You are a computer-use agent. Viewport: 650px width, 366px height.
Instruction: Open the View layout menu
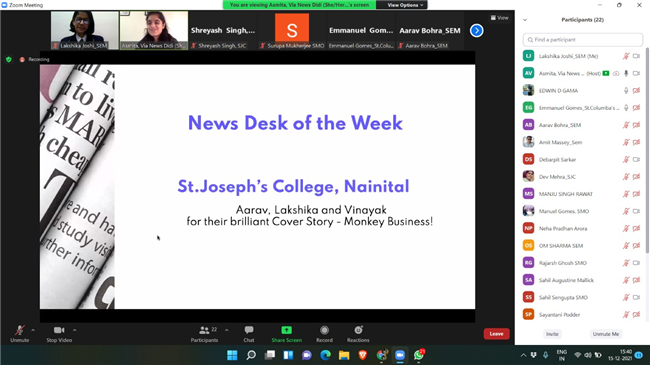[500, 18]
